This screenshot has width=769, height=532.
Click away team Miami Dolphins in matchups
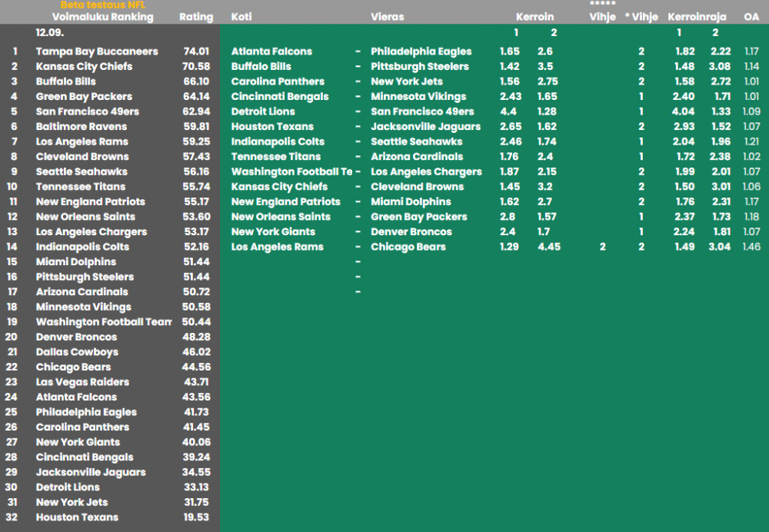(x=411, y=201)
